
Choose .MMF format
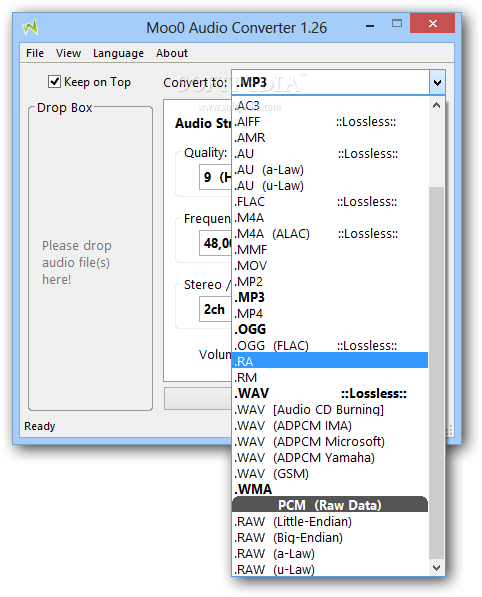pos(330,249)
